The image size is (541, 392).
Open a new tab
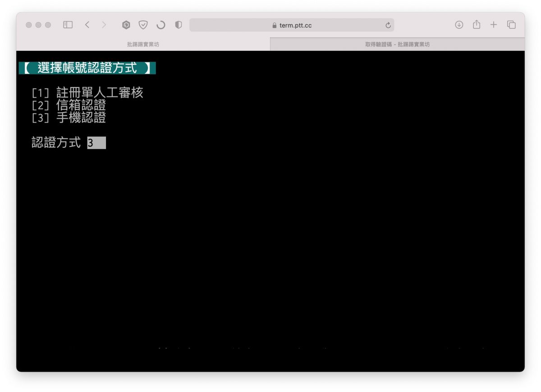494,25
